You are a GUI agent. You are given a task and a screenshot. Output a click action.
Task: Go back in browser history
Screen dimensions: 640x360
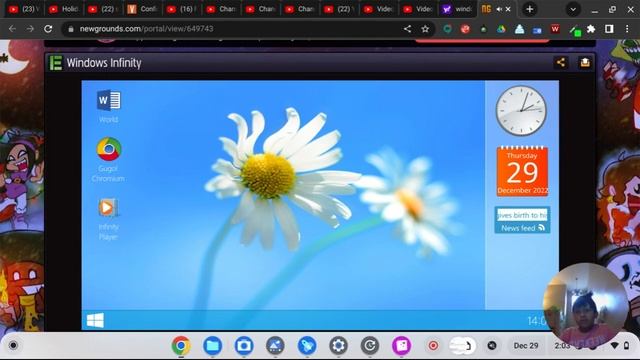(x=12, y=29)
